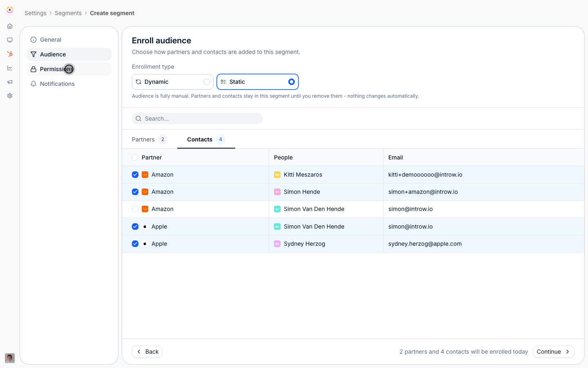Screen dimensions: 588x368
Task: Navigate to Segments breadcrumb
Action: (68, 13)
